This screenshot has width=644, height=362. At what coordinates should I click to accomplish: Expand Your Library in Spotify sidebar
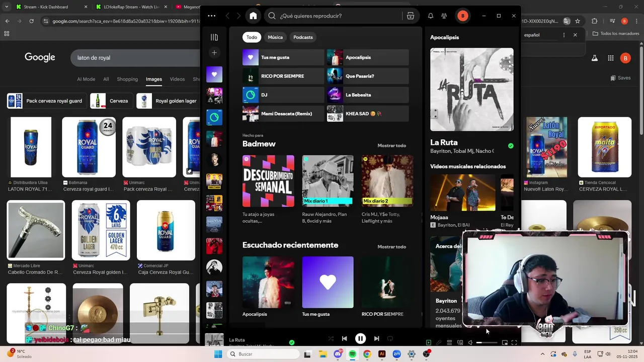point(214,37)
